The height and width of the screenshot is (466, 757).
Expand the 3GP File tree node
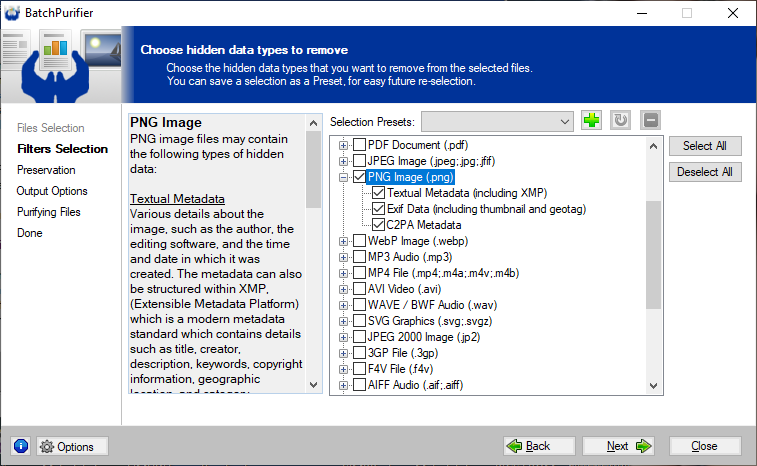tap(343, 353)
